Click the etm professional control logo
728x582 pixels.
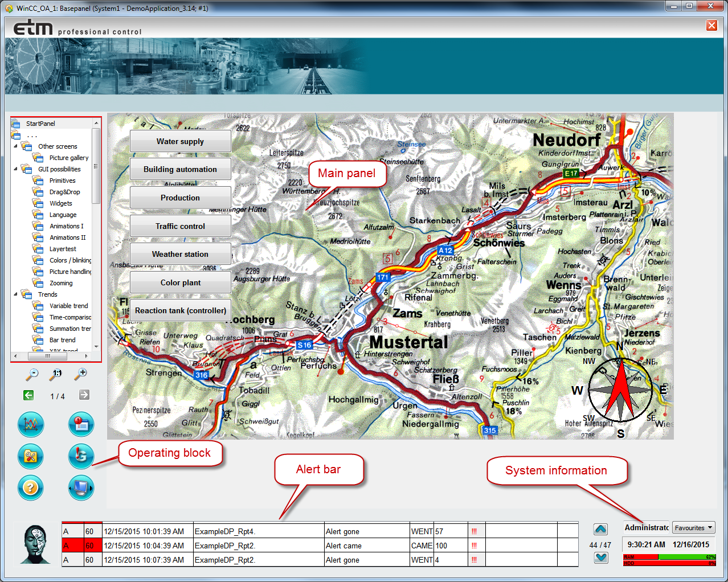77,27
